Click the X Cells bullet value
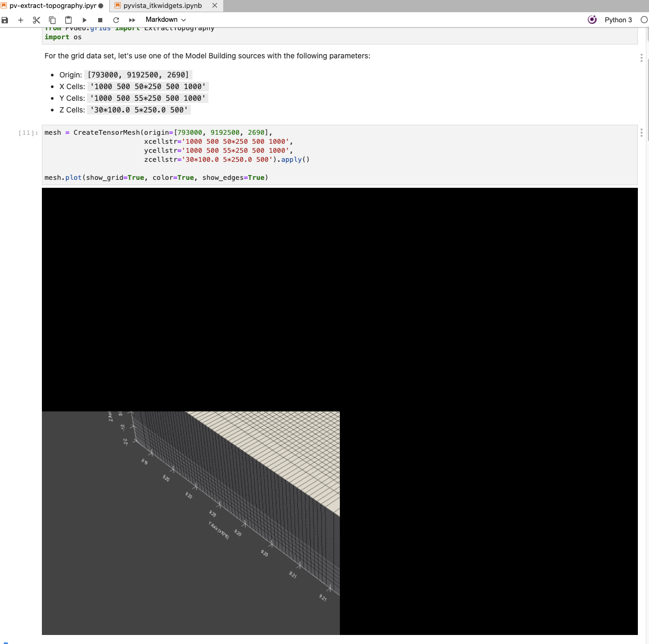 (148, 86)
